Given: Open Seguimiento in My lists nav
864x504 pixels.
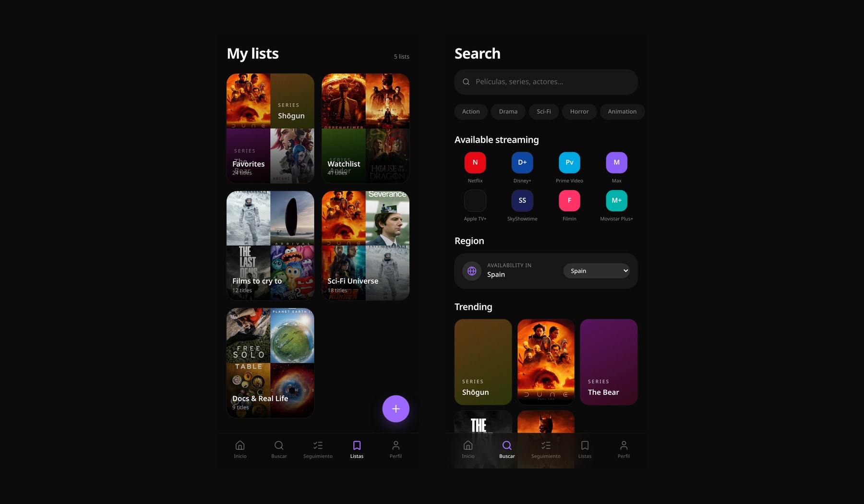Looking at the screenshot, I should (318, 449).
